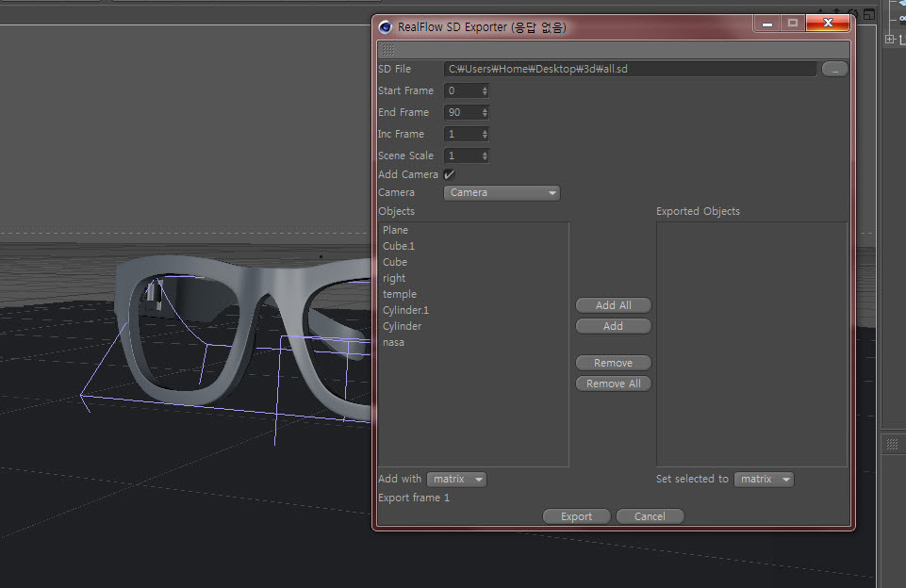Select Cylinder in the Objects list
Screen dimensions: 906x588
(402, 326)
